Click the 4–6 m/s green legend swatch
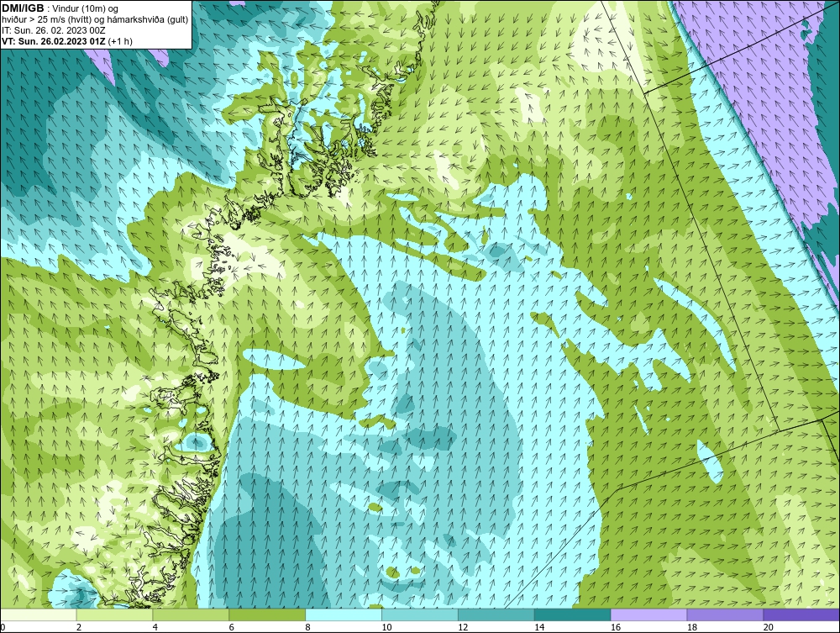This screenshot has width=840, height=633. (191, 615)
